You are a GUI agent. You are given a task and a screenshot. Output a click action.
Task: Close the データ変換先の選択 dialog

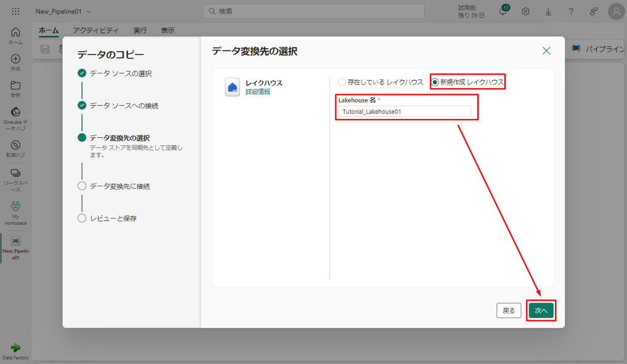coord(546,51)
